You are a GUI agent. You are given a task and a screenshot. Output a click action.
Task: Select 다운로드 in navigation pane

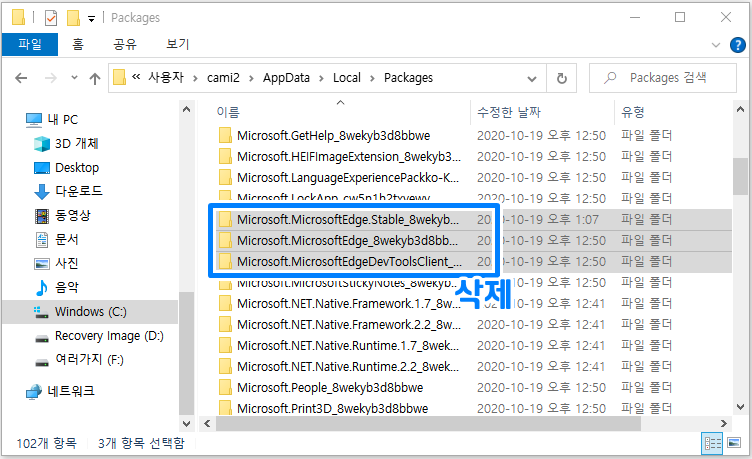coord(68,191)
